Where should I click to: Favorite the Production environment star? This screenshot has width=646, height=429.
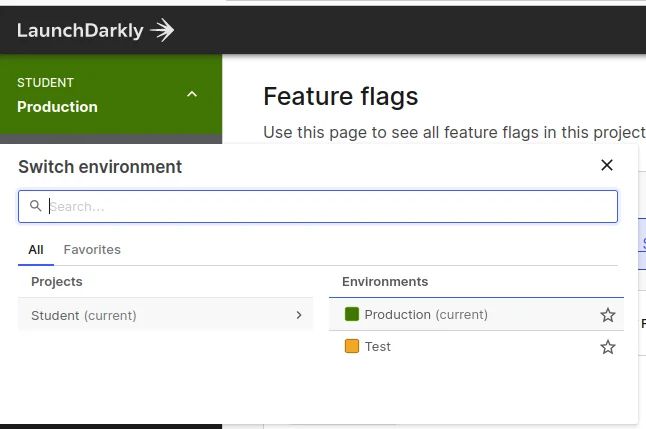(608, 315)
